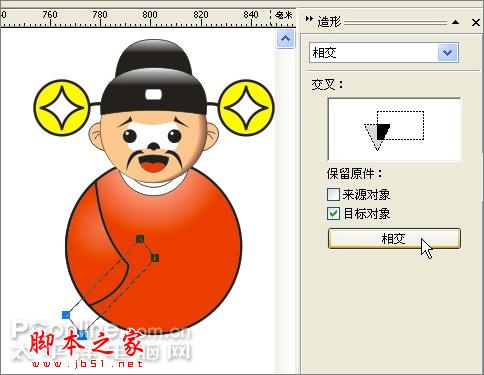
Task: Click the left blue selection handle
Action: [x=66, y=315]
